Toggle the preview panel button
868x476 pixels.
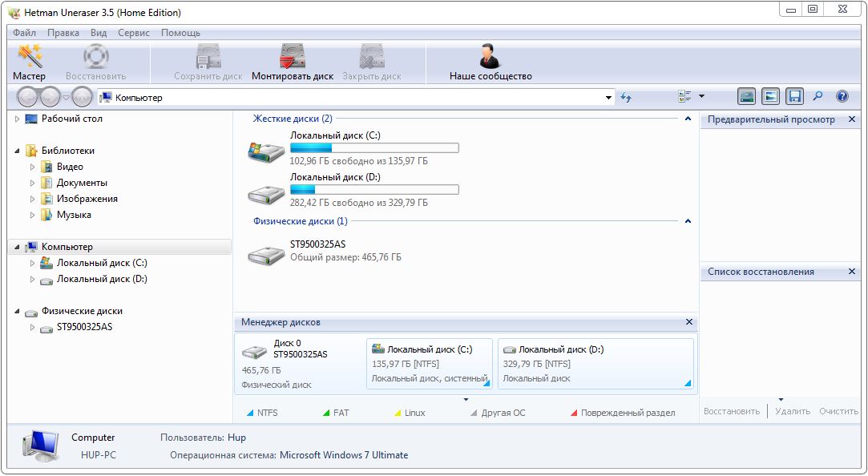(x=770, y=97)
